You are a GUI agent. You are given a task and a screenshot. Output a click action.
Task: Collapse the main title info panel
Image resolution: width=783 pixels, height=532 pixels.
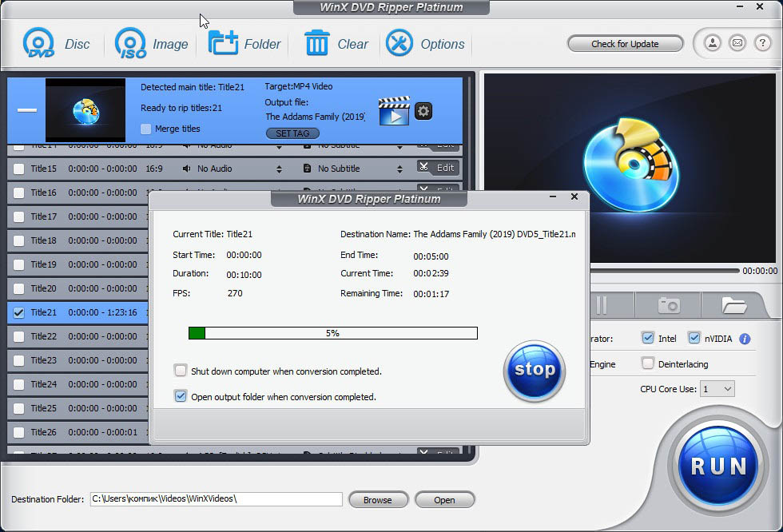pyautogui.click(x=27, y=110)
